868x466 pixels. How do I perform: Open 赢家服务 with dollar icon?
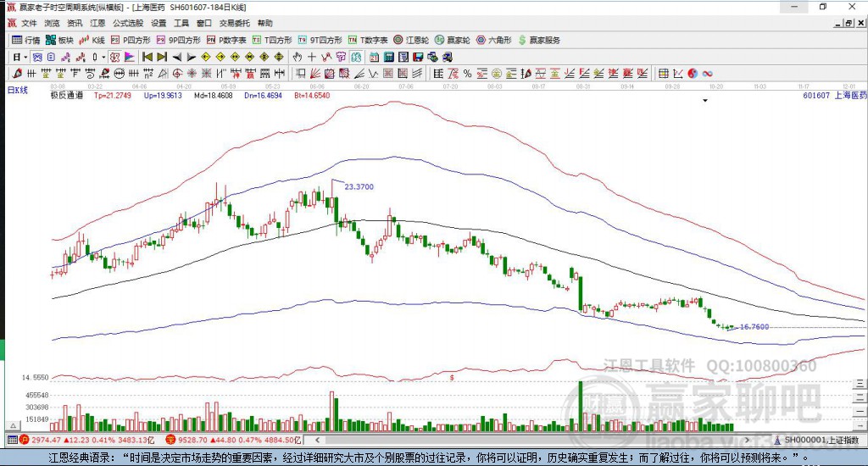[539, 40]
